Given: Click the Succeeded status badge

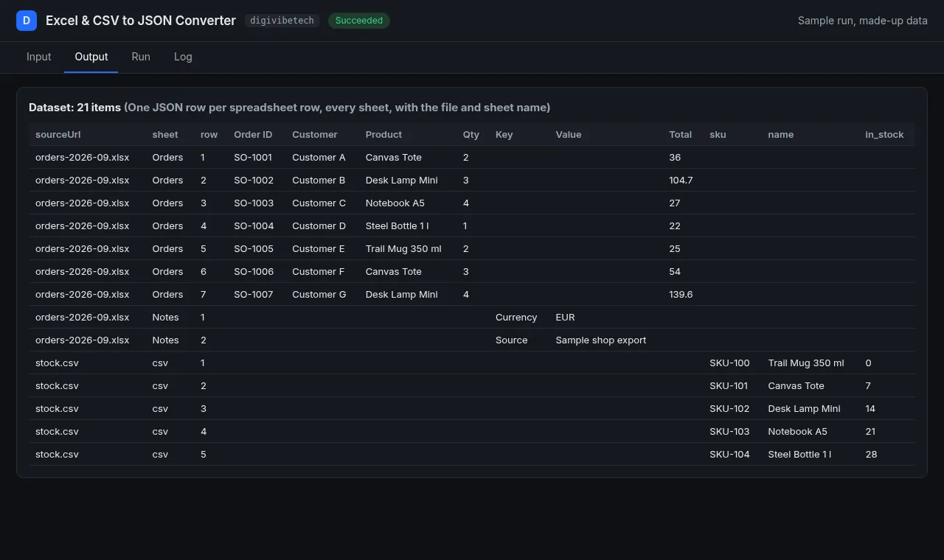Looking at the screenshot, I should tap(359, 21).
